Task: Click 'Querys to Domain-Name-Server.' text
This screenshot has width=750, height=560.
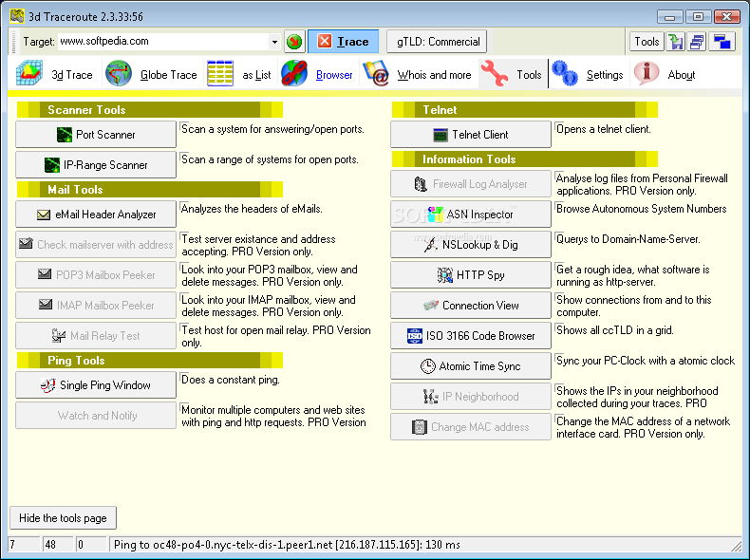Action: [628, 239]
